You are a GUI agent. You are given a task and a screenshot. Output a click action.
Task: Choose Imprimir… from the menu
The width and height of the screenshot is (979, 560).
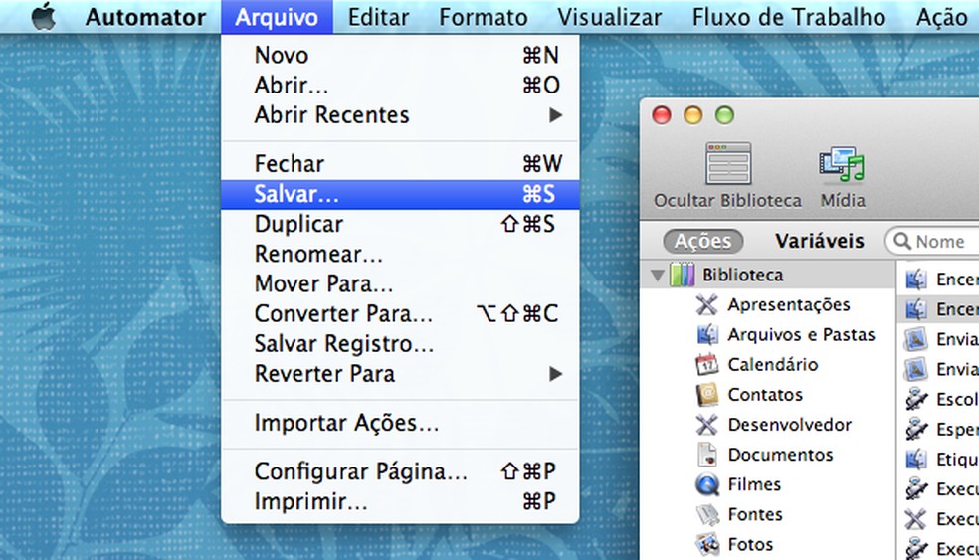400,501
